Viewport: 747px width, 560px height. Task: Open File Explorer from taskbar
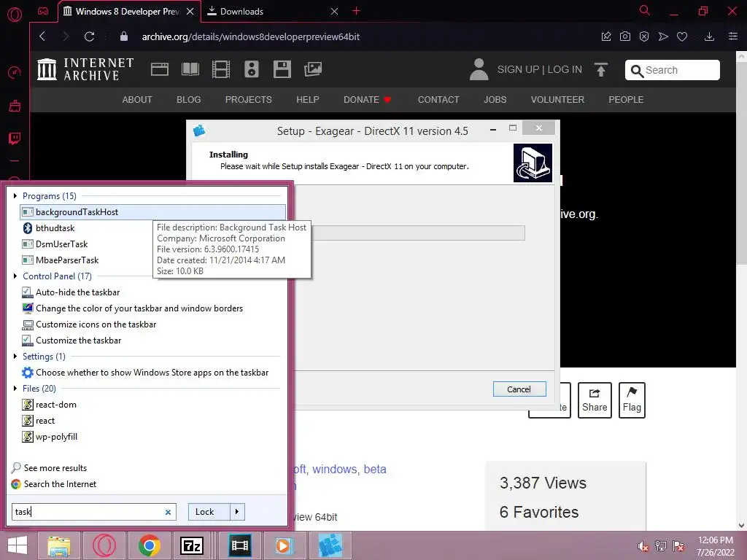click(x=58, y=545)
